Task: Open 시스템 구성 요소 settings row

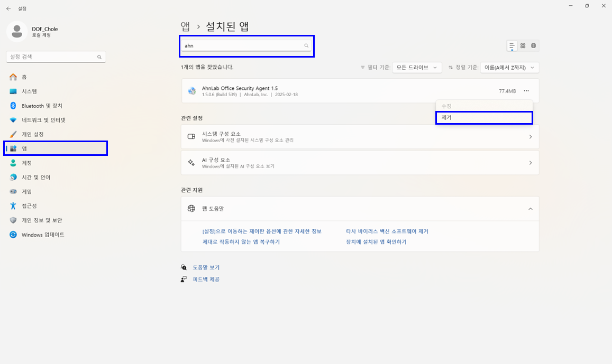Action: pos(360,137)
